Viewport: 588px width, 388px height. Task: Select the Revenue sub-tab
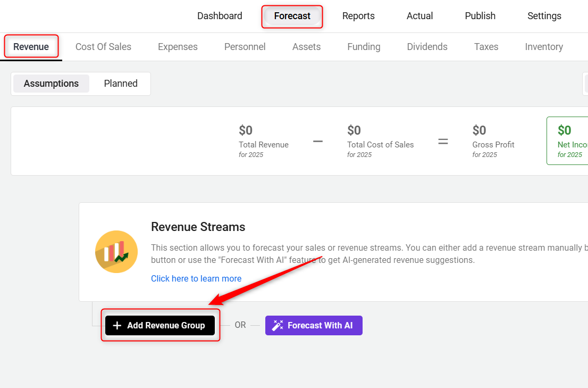tap(31, 46)
